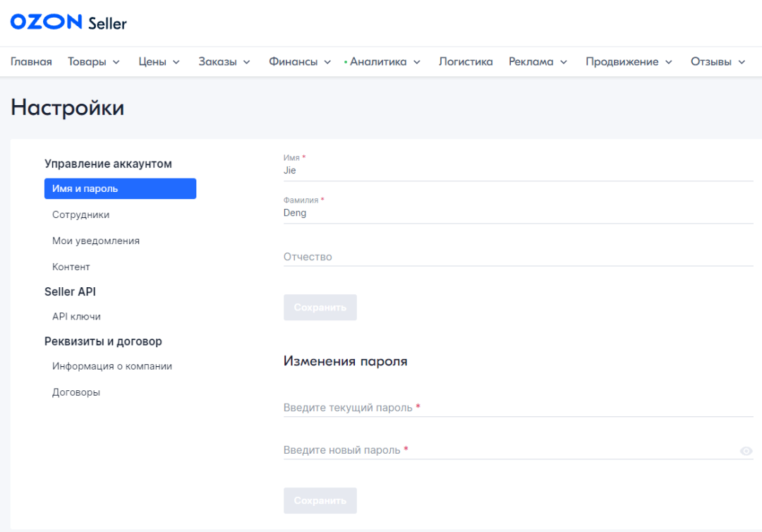This screenshot has height=532, width=762.
Task: Open Мои уведомления settings
Action: pyautogui.click(x=96, y=241)
